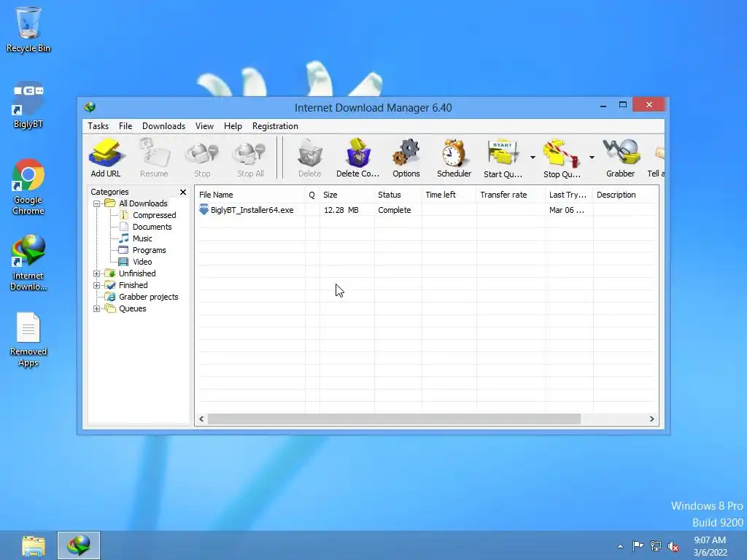Click the 12.28 MB size cell
Viewport: 747px width, 560px height.
pos(341,210)
